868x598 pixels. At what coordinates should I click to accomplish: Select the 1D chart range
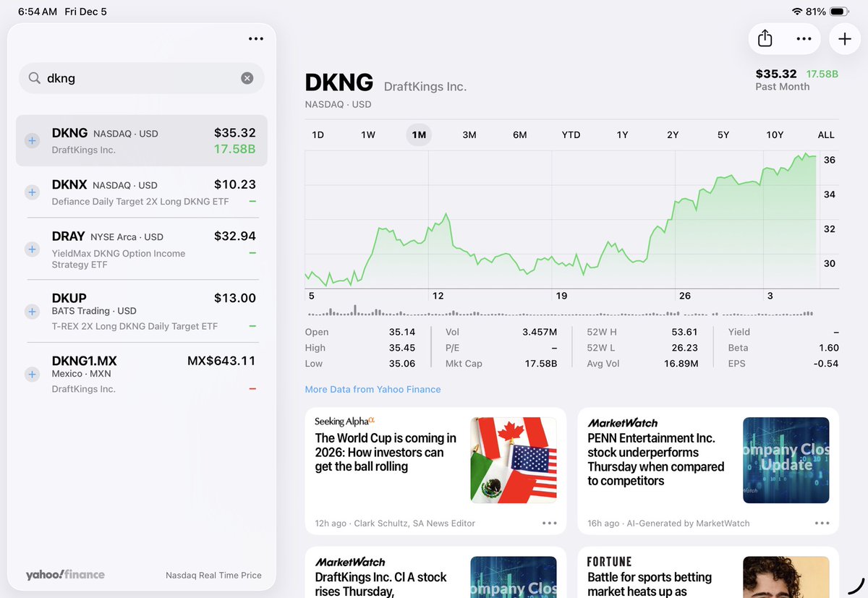(x=318, y=134)
